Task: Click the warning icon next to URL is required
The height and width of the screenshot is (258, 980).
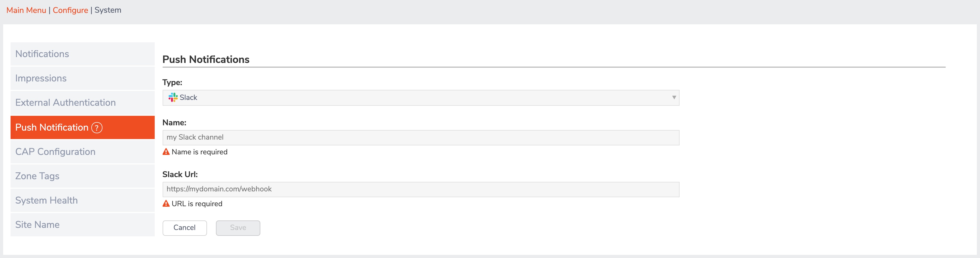Action: click(166, 204)
